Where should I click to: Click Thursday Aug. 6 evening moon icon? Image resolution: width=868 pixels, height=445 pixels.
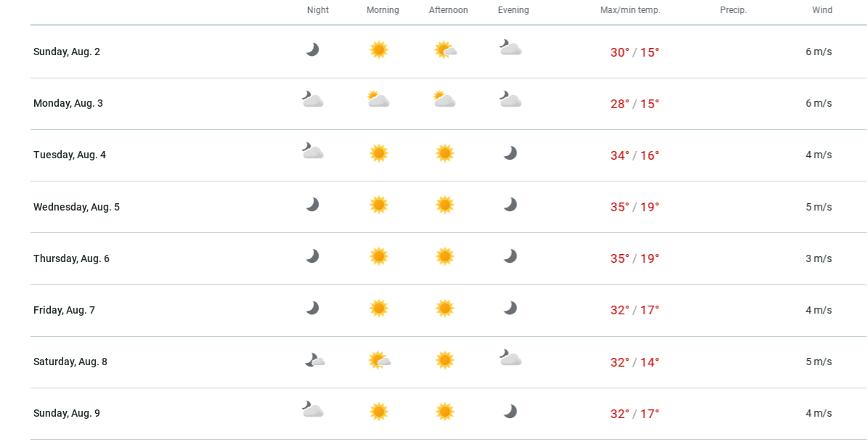(x=511, y=256)
